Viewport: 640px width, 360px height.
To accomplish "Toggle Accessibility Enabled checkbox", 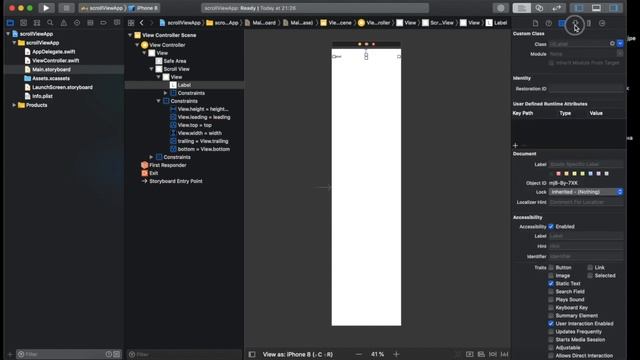I will [x=551, y=227].
